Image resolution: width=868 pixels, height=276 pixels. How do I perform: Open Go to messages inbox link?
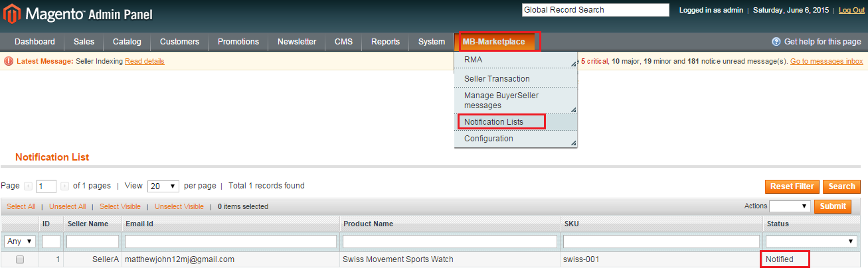(x=826, y=61)
